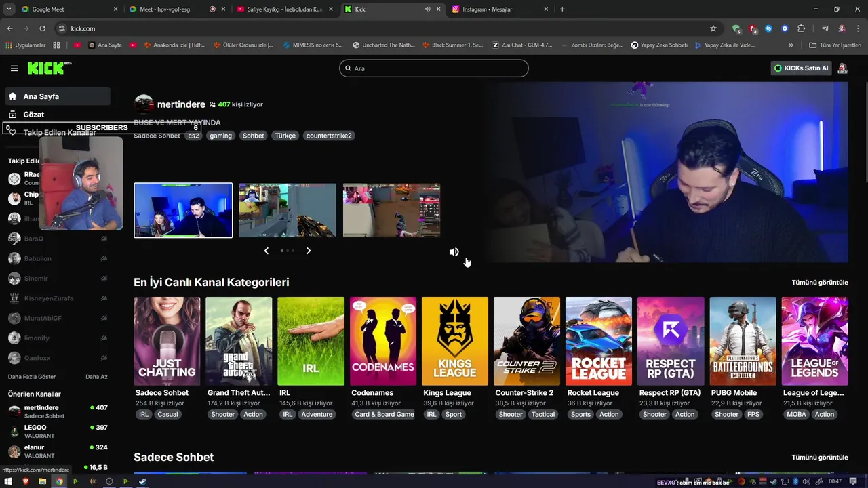Select the Türkçe stream tag

point(285,136)
